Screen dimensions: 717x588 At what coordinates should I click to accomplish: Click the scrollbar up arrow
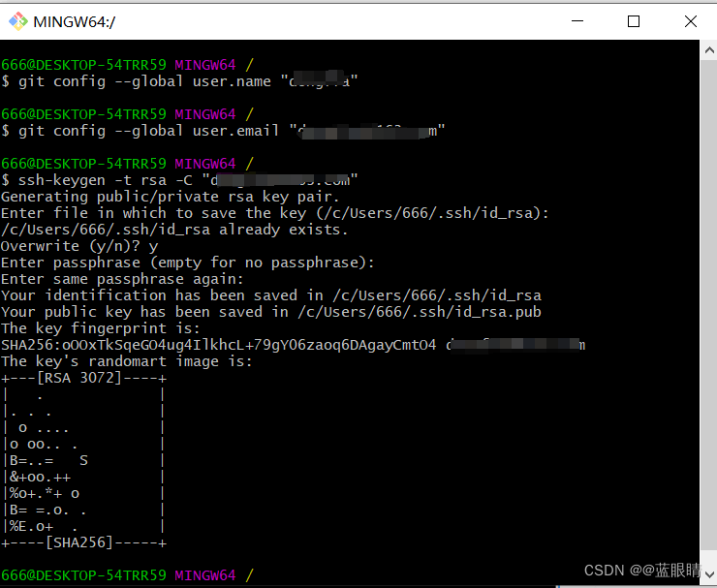point(709,50)
